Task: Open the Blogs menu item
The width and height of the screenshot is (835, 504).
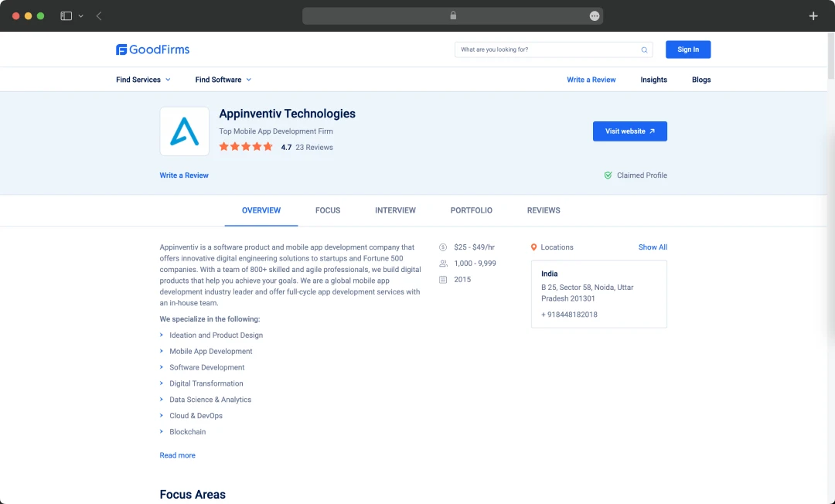Action: pyautogui.click(x=701, y=80)
